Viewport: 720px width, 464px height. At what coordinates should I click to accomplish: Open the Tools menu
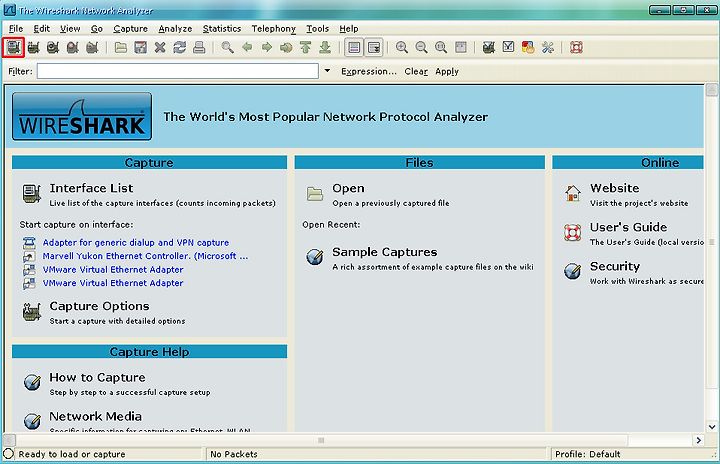[317, 28]
